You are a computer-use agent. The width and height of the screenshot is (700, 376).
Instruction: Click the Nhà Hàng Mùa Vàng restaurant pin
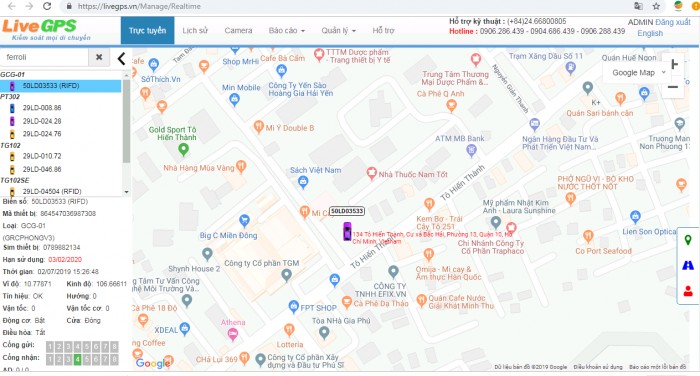click(x=241, y=167)
